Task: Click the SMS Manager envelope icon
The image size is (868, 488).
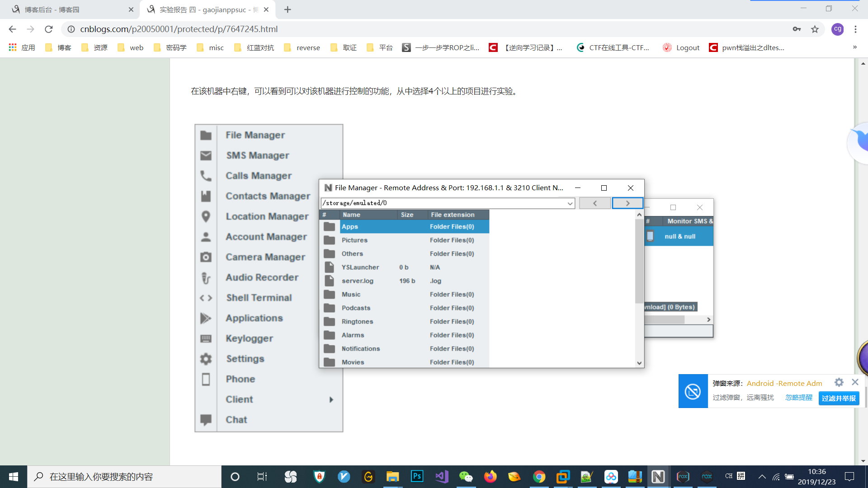Action: click(x=206, y=155)
